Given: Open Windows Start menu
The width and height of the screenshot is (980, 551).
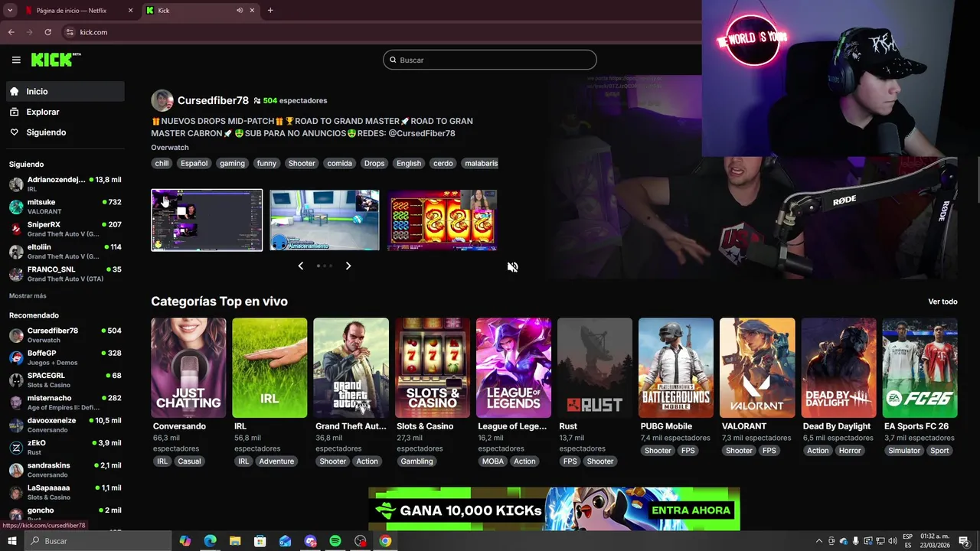Looking at the screenshot, I should click(11, 541).
